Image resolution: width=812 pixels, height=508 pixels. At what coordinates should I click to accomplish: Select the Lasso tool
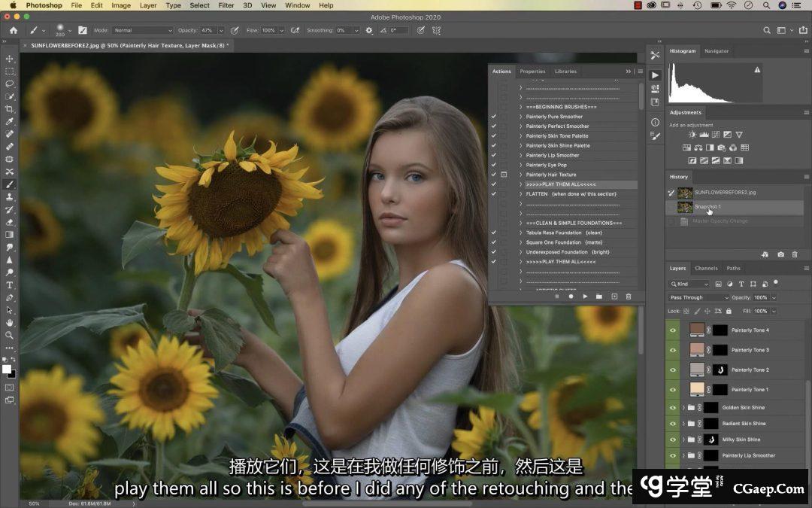point(10,84)
